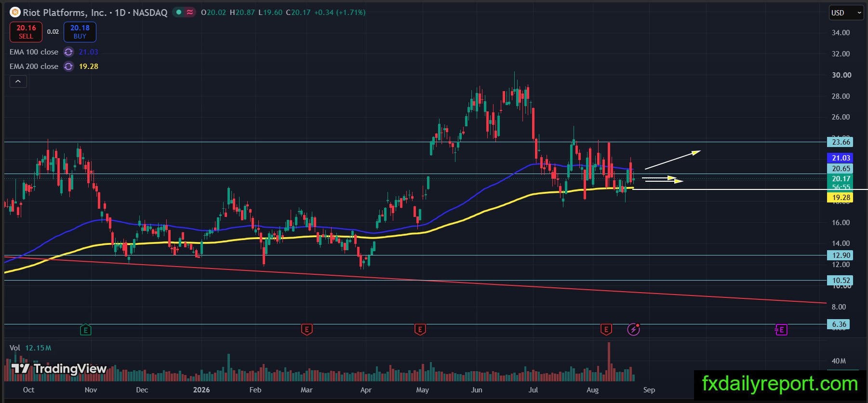Click the refresh icon beside EMA 200 close
Screen dimensions: 868x403
coord(68,67)
